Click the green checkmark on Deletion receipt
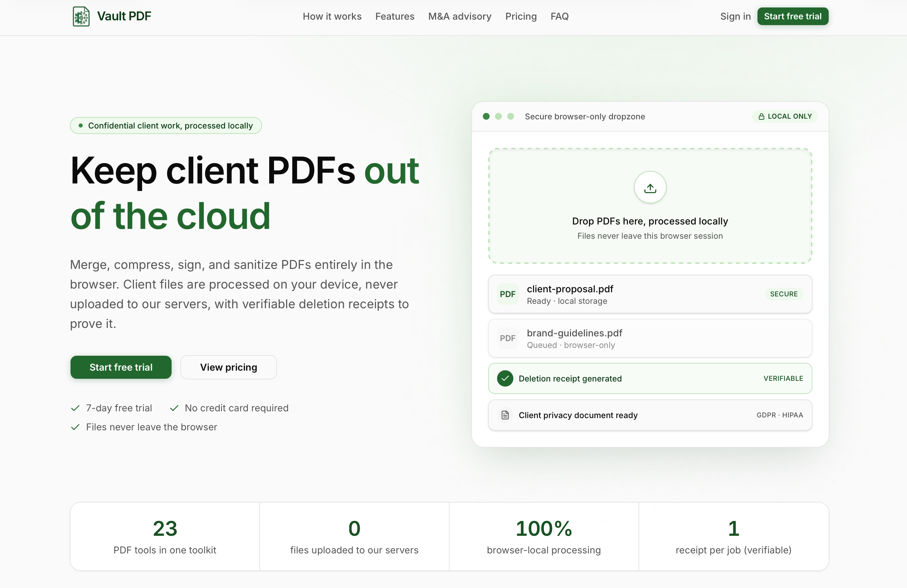The image size is (907, 588). [x=505, y=378]
